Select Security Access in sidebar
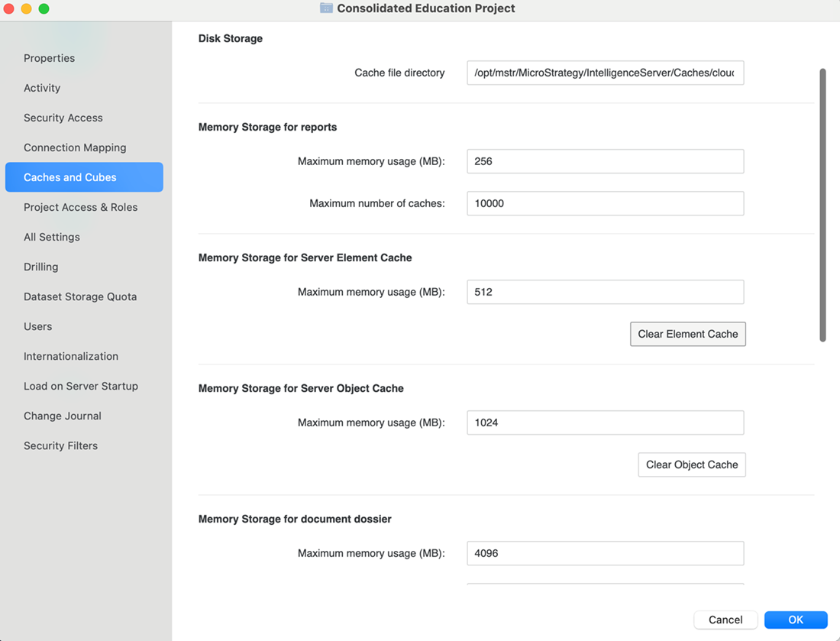Viewport: 840px width, 641px height. pos(63,118)
